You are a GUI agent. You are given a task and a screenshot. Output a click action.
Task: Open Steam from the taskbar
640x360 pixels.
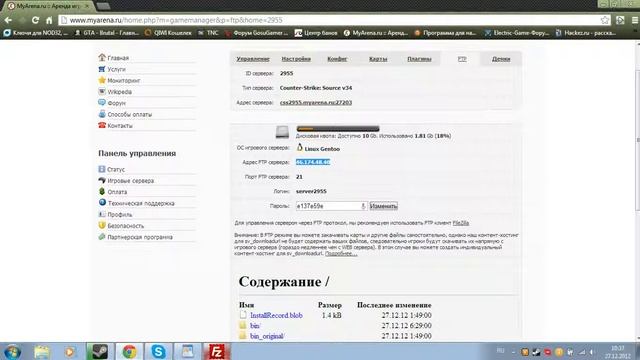(x=99, y=352)
